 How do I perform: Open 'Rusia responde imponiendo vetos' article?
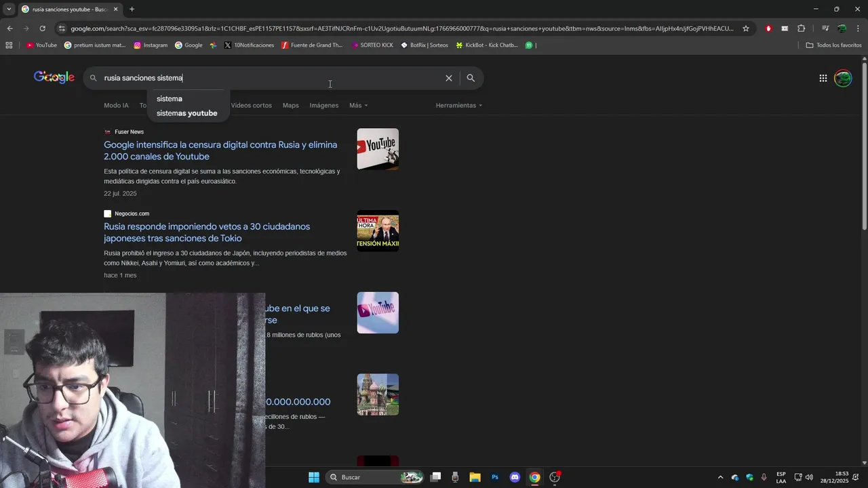[x=207, y=232]
